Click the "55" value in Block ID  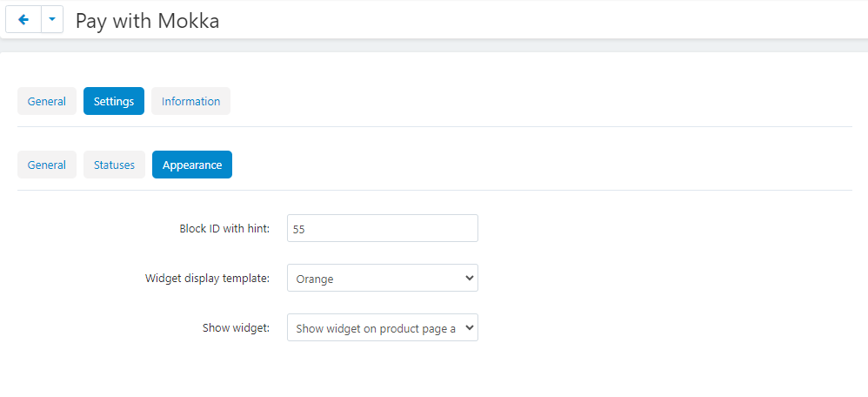click(x=299, y=229)
